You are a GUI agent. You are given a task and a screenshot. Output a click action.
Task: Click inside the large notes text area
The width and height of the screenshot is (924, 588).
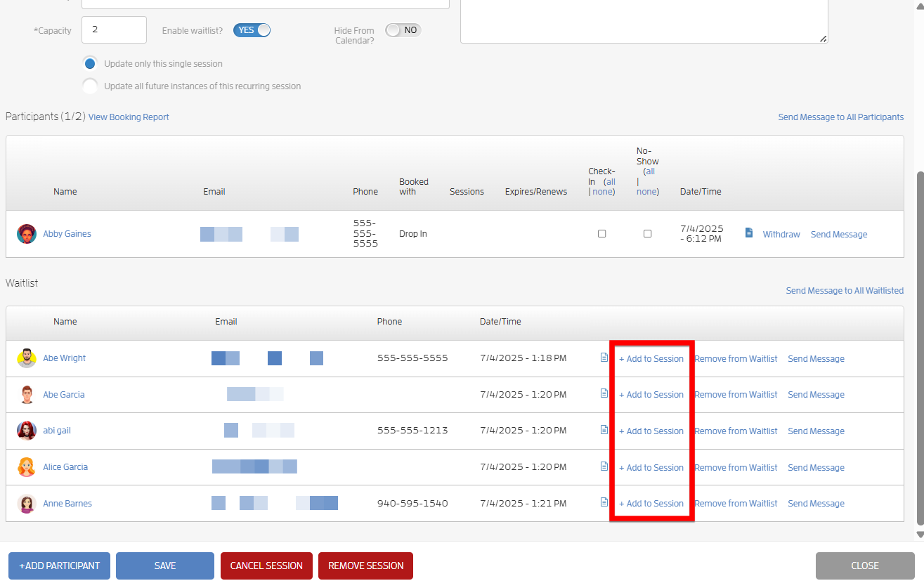(x=644, y=21)
